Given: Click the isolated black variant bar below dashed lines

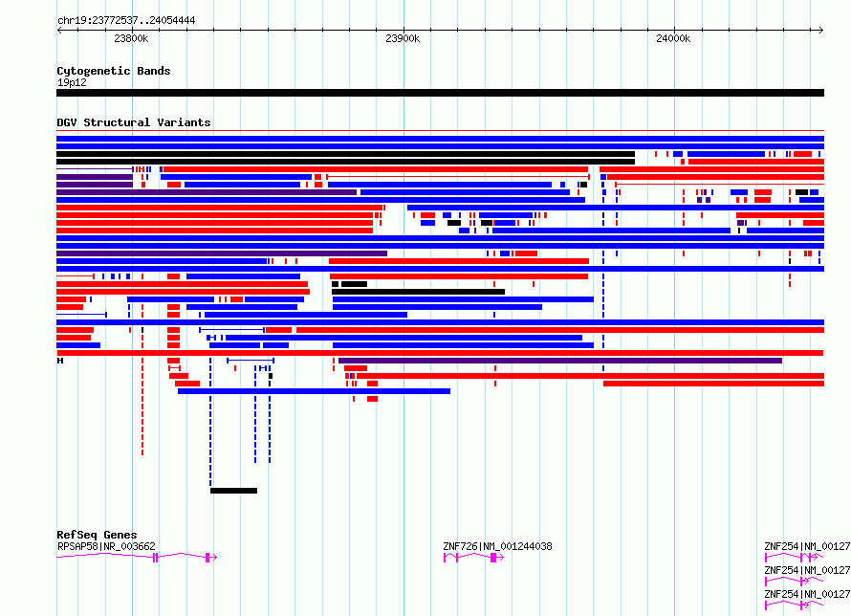Looking at the screenshot, I should pos(234,491).
